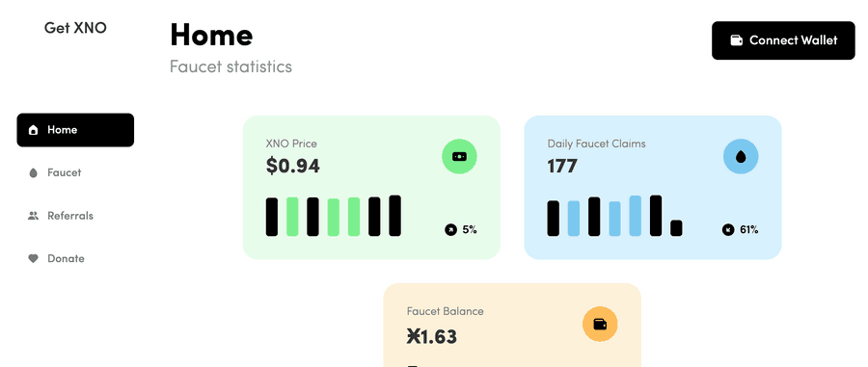
Task: Click the blue water drop icon on Faucet Claims card
Action: (x=741, y=156)
